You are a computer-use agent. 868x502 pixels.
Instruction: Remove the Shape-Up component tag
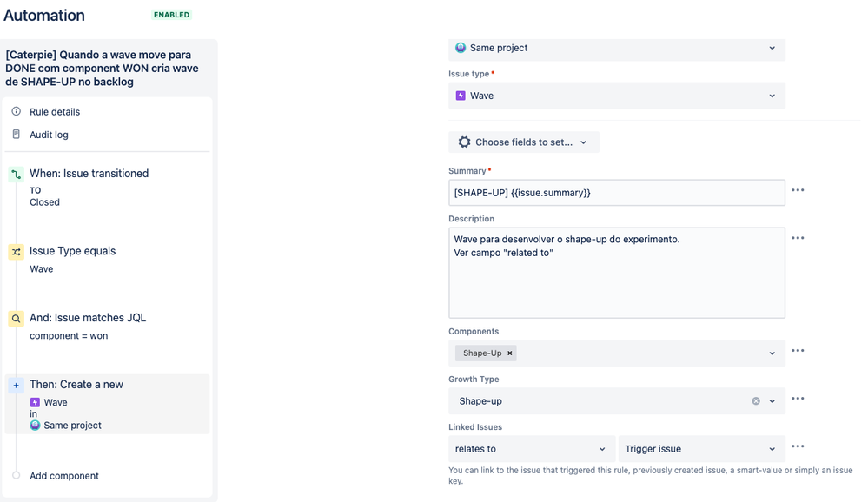coord(510,353)
